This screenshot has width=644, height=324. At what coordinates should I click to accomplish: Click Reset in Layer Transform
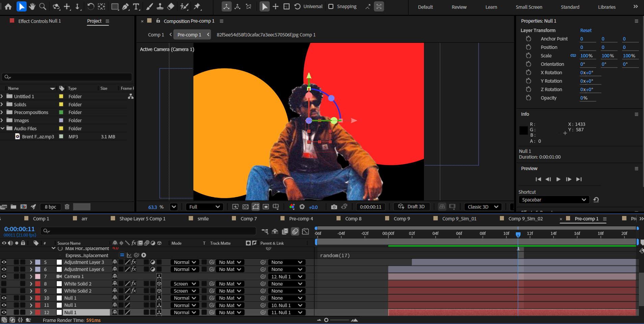click(586, 30)
